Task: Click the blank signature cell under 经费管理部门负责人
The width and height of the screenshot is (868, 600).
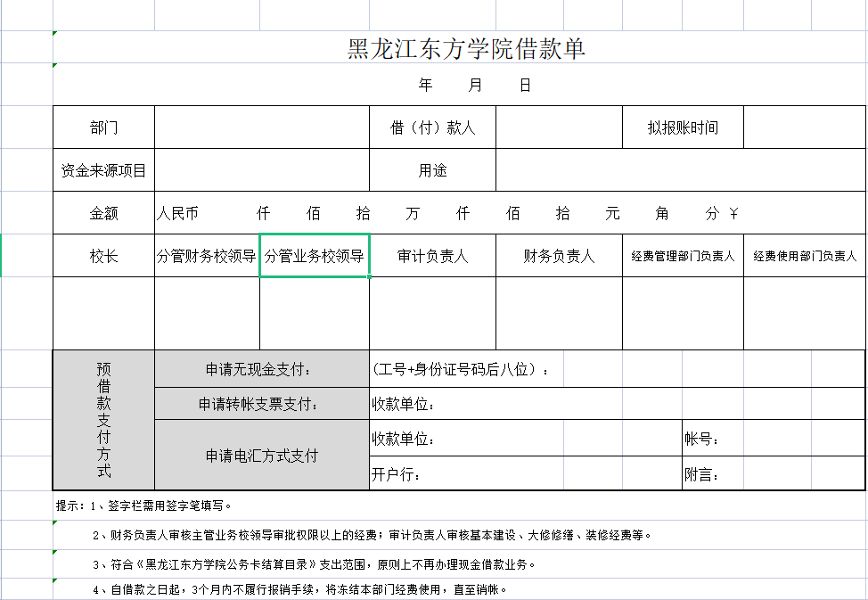Action: click(x=684, y=314)
